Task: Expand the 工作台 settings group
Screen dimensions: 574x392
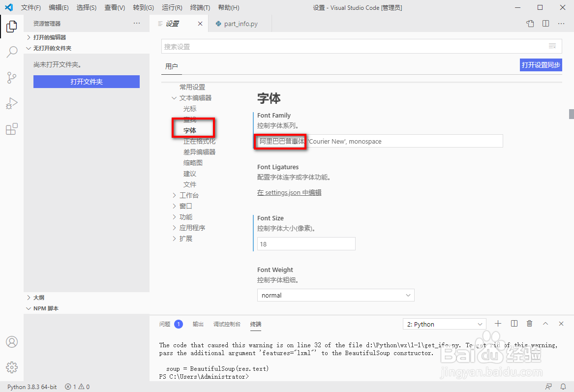Action: (x=185, y=195)
